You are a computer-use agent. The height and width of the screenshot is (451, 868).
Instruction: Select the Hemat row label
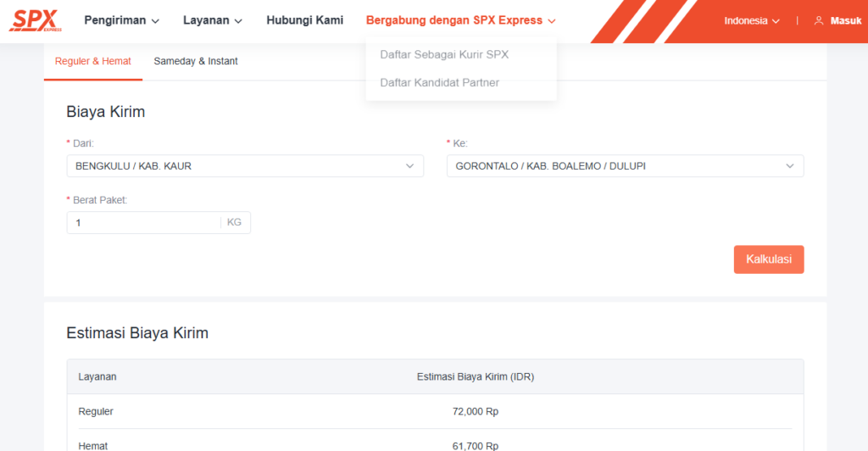[x=93, y=445]
